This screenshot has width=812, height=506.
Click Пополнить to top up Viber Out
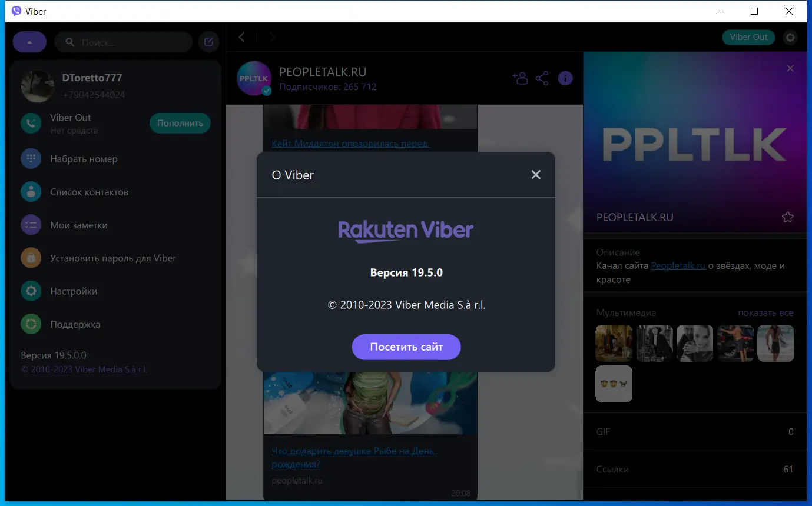[180, 123]
